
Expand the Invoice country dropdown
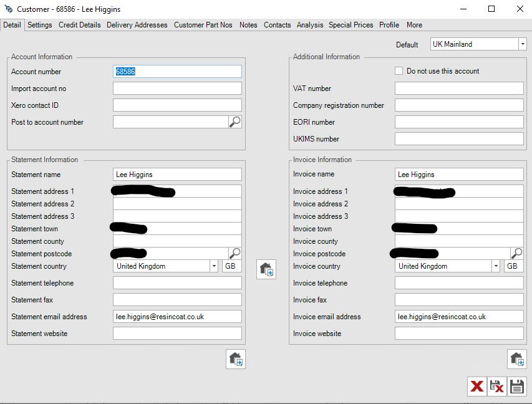pos(496,266)
